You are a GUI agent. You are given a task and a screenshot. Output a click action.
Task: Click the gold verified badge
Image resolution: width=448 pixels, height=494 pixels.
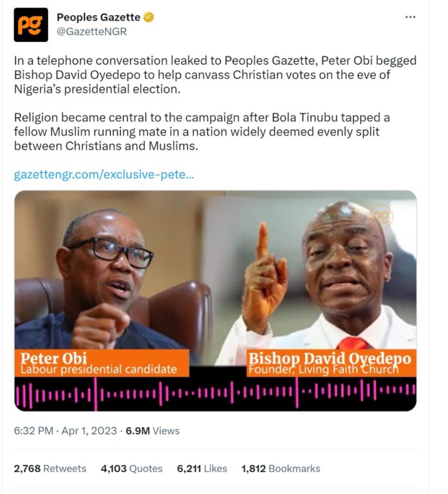coord(149,17)
